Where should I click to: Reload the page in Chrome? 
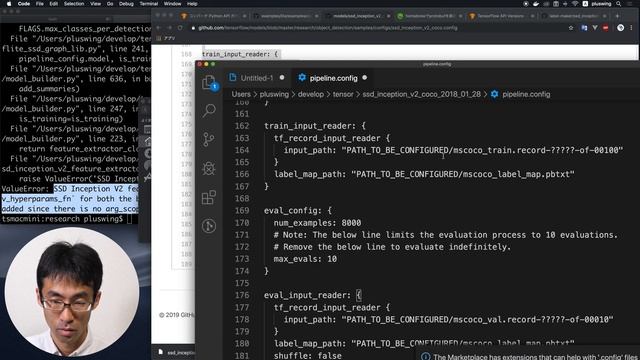180,28
